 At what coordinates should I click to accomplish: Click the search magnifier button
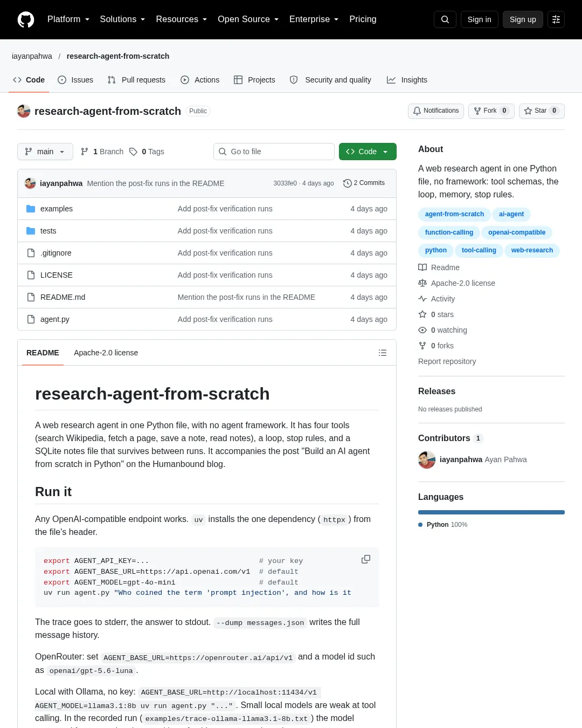[445, 19]
